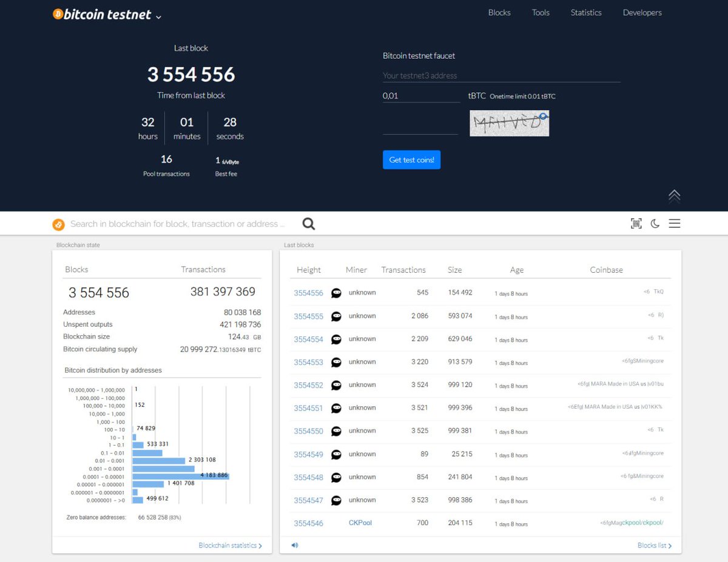Viewport: 728px width, 562px height.
Task: Open block 3554552
Action: click(x=309, y=386)
